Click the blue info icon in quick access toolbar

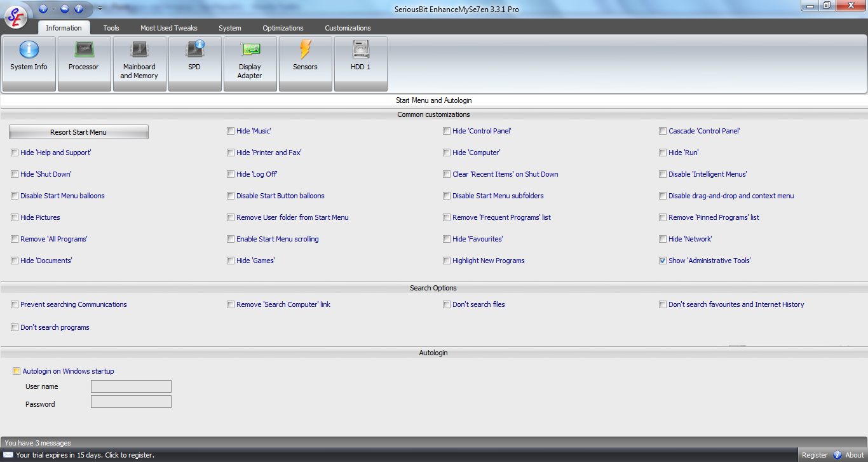coord(79,9)
